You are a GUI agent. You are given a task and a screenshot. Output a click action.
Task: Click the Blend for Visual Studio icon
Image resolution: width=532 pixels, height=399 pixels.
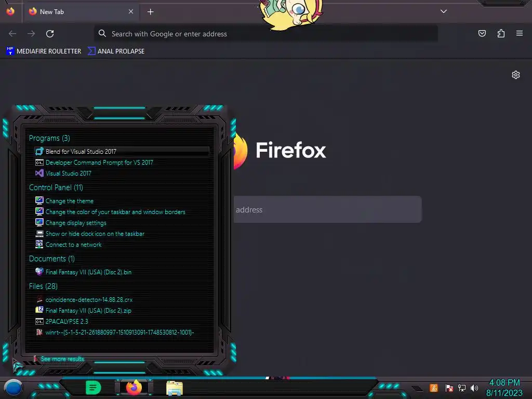pos(39,151)
